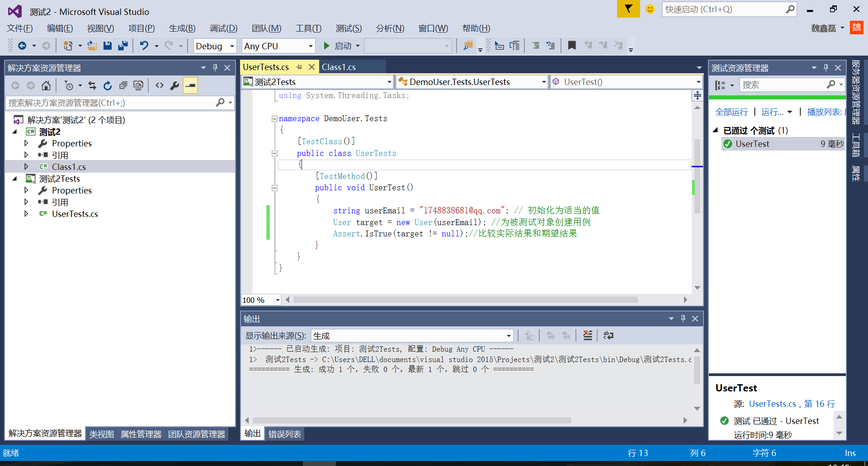
Task: Open the 调试(D) menu
Action: [x=223, y=28]
